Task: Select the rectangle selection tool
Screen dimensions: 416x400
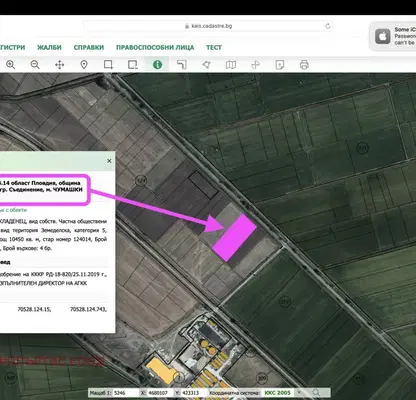Action: tap(108, 65)
